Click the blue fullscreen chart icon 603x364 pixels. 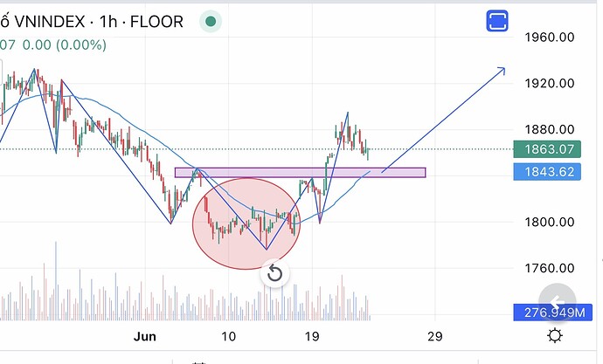tap(497, 21)
